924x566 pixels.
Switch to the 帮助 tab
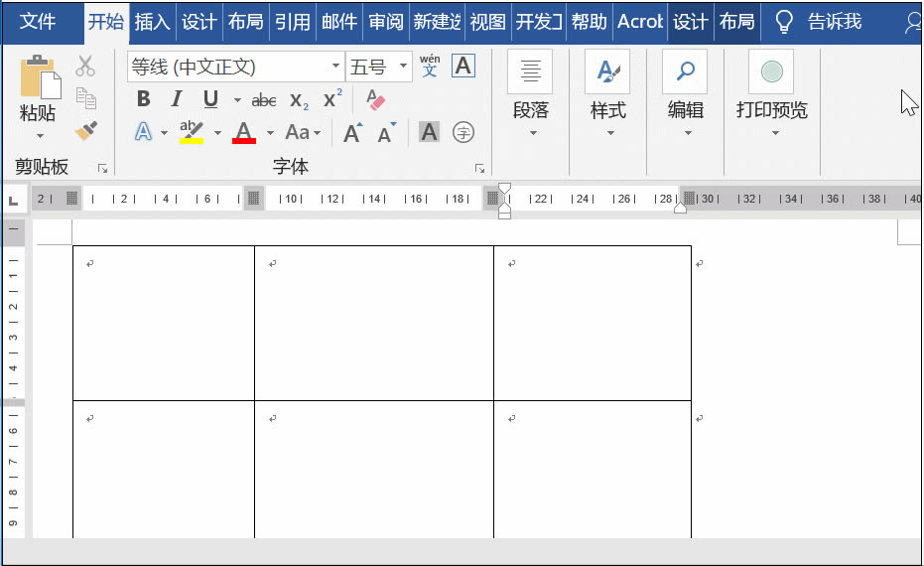[x=589, y=22]
